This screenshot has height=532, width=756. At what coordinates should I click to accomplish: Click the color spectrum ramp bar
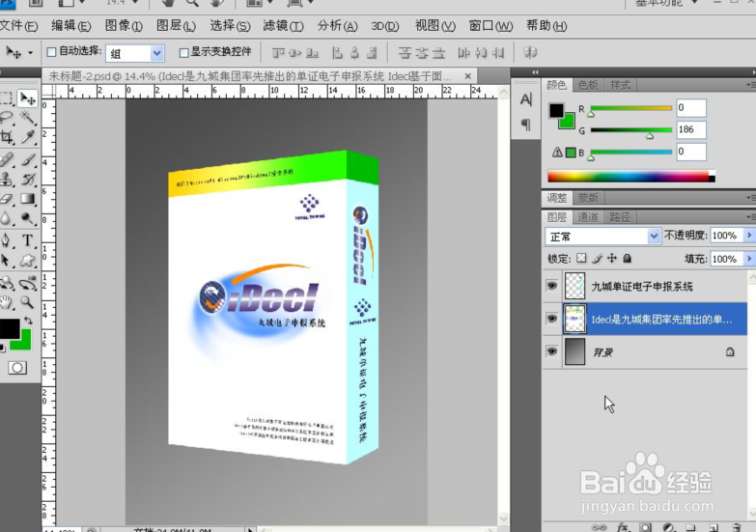coord(630,177)
